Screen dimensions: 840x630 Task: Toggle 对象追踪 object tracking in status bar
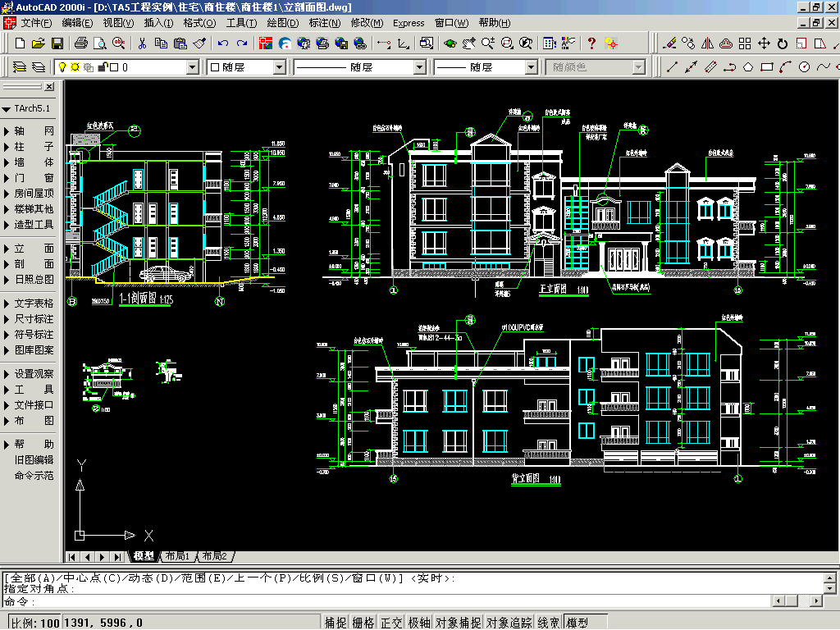coord(509,623)
